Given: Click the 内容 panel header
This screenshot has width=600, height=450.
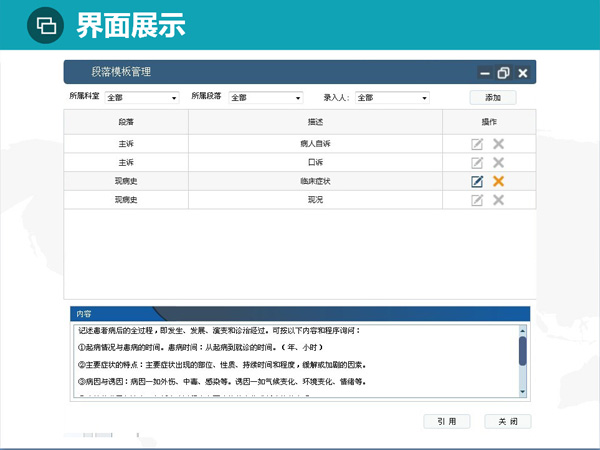Looking at the screenshot, I should (300, 314).
